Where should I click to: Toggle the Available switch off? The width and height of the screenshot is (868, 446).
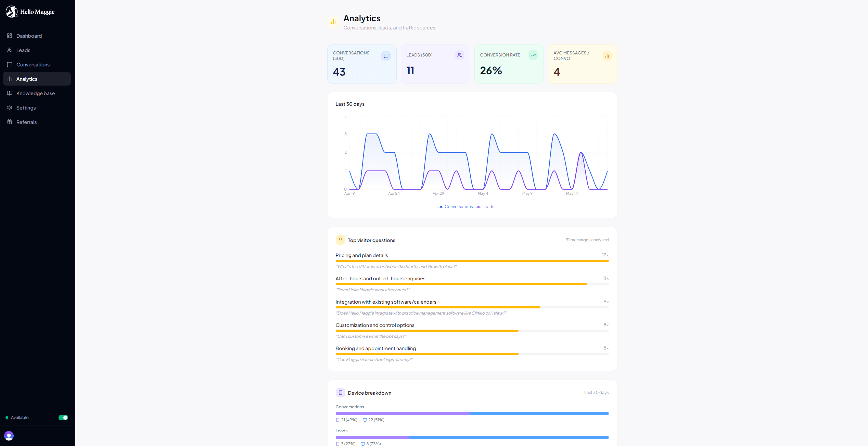pos(63,418)
